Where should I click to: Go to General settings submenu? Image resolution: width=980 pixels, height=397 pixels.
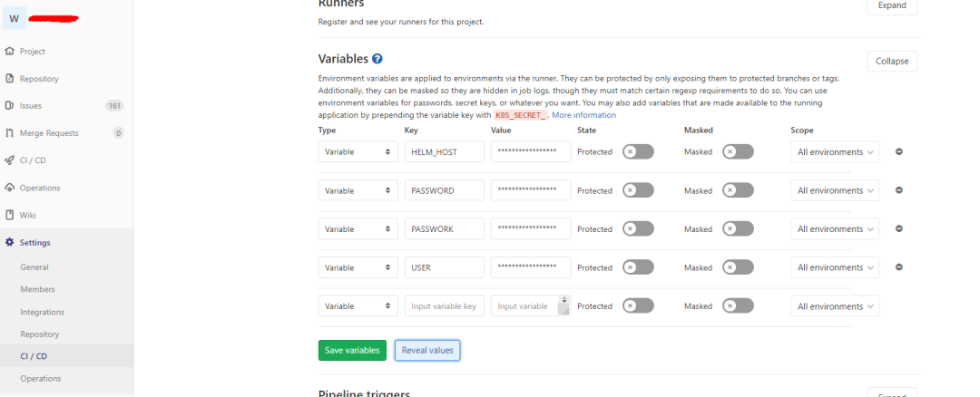[34, 267]
